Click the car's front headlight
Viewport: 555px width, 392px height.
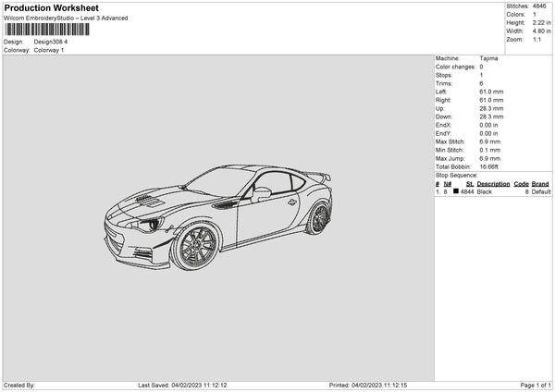[x=151, y=225]
